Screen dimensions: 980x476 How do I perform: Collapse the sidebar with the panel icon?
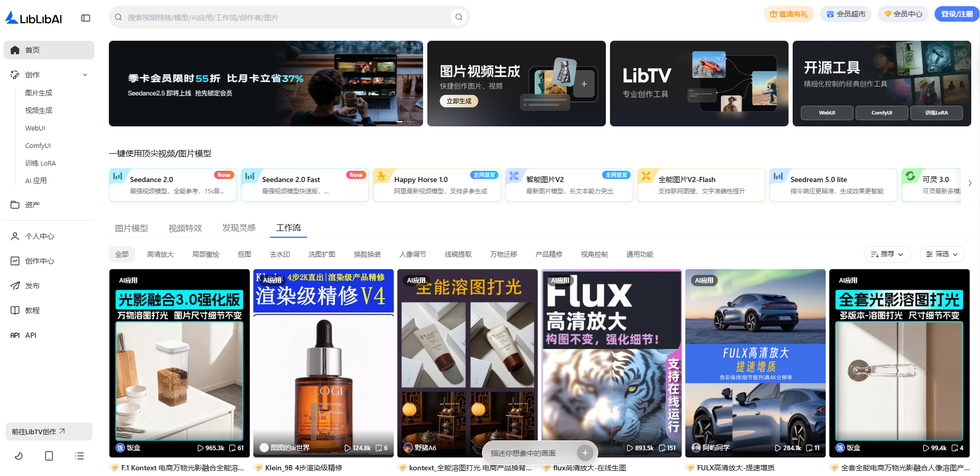[86, 18]
